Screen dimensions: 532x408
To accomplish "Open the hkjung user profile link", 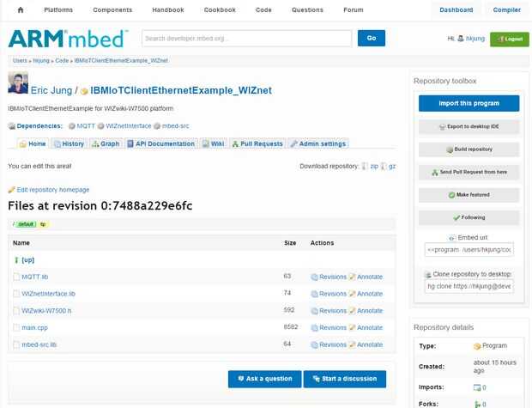I will coord(475,39).
